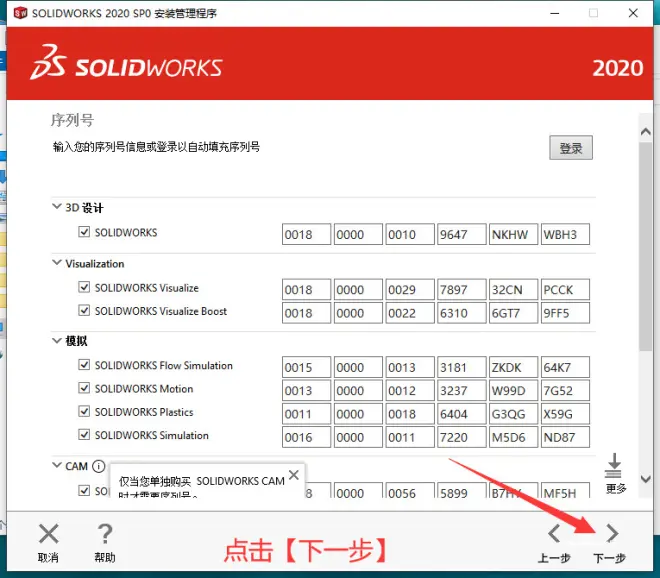Click the vertical scrollbar thumb
The height and width of the screenshot is (578, 660).
pyautogui.click(x=646, y=246)
